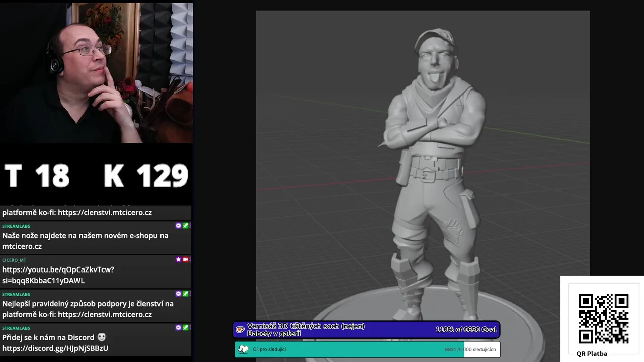Click the Ko-fi cup icon on goal bar

240,330
